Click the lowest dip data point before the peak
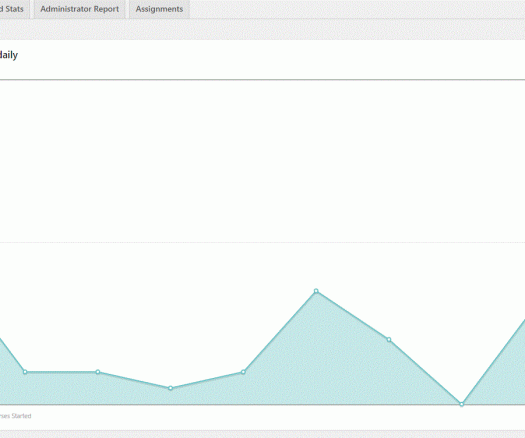This screenshot has height=438, width=525. pos(170,388)
